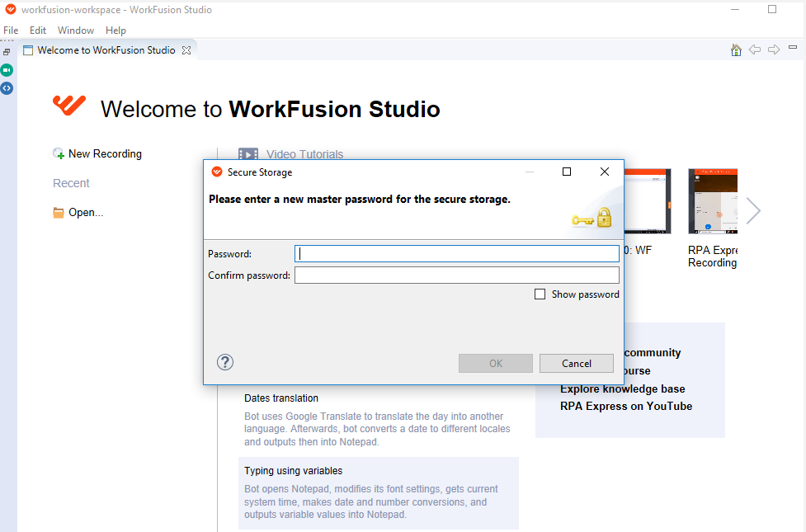Go to Home via house icon
Image resolution: width=806 pixels, height=532 pixels.
736,49
